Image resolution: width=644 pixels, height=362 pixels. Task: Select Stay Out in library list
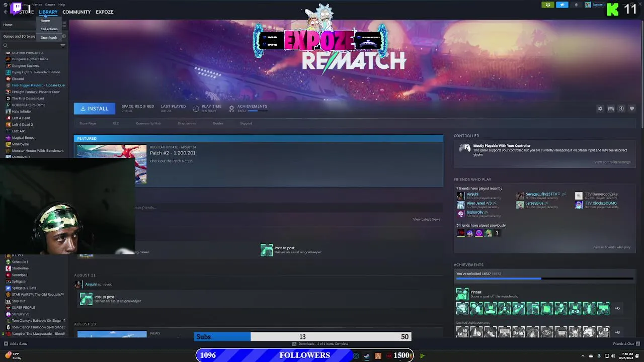(x=19, y=301)
